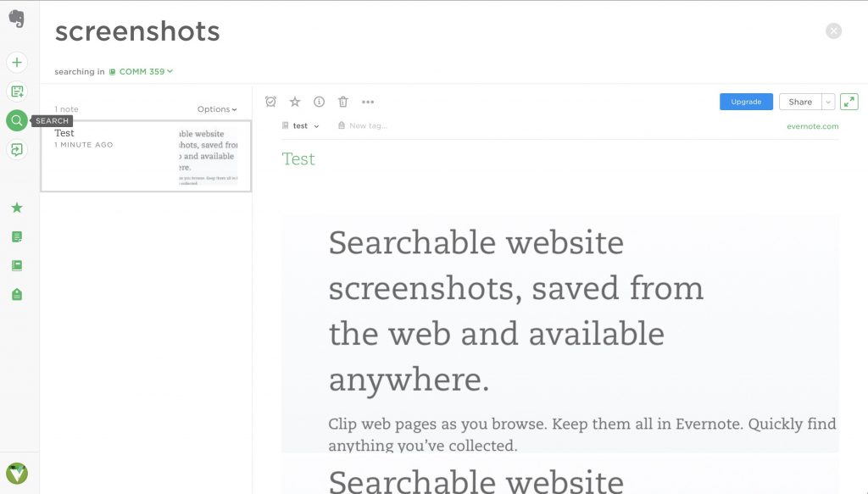Image resolution: width=868 pixels, height=494 pixels.
Task: Delete note with trash icon
Action: [x=343, y=102]
